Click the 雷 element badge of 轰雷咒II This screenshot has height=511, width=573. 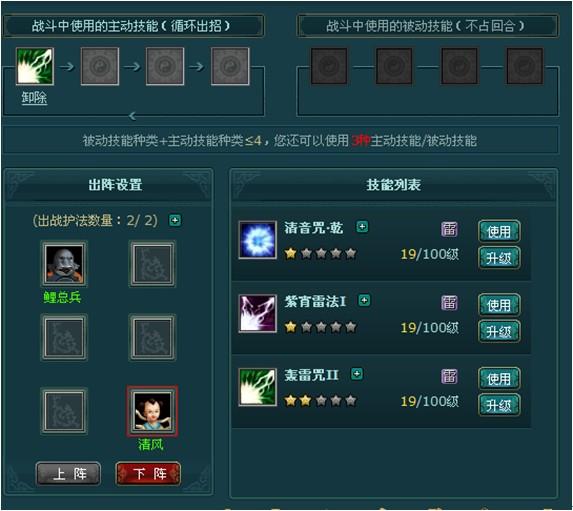(x=449, y=376)
